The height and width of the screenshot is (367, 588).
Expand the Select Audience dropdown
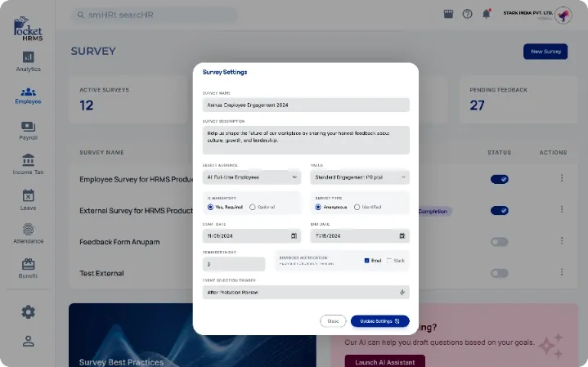tap(252, 177)
